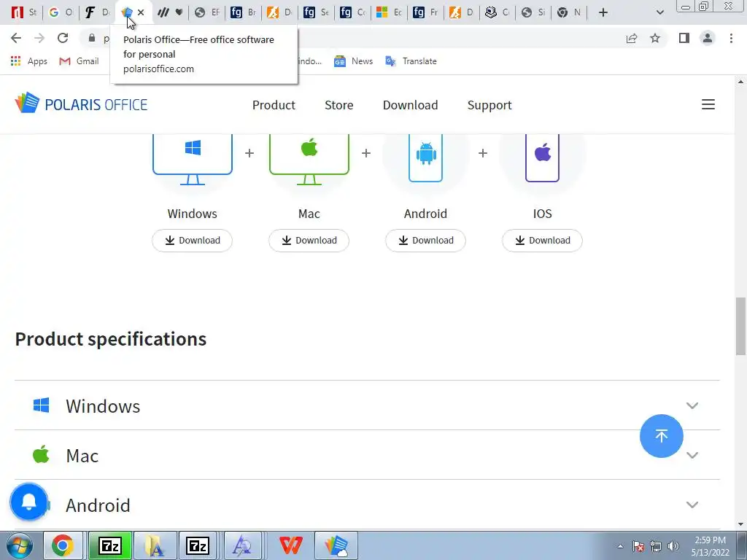
Task: Open WPS Office from the taskbar
Action: point(290,545)
